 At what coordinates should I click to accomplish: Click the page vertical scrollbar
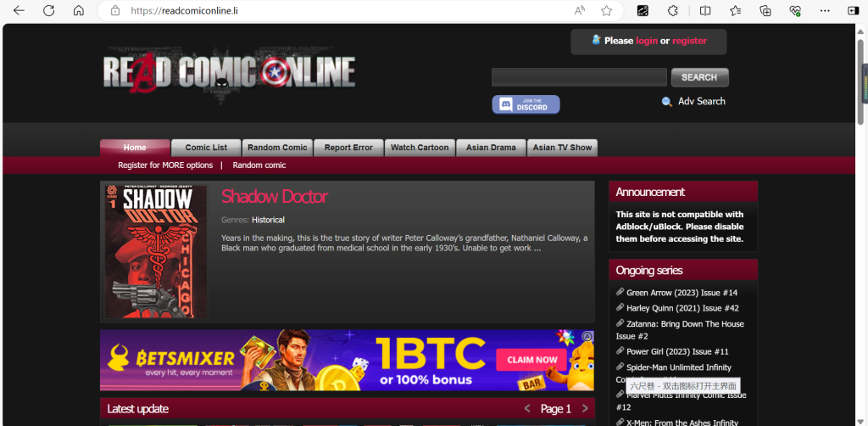(x=861, y=83)
